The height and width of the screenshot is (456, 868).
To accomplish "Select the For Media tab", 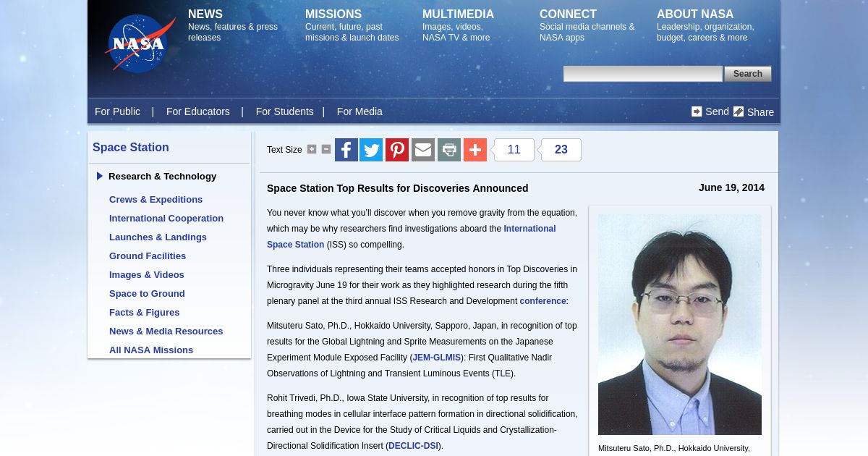I will [x=359, y=111].
